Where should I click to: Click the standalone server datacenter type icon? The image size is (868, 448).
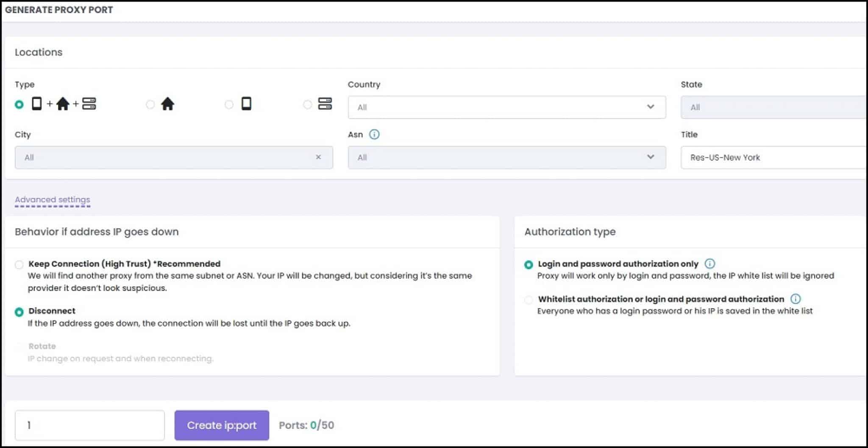(x=325, y=104)
